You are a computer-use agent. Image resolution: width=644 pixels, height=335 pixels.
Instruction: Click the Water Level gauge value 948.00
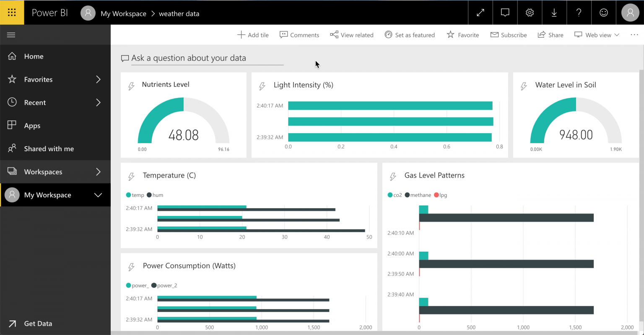pos(576,135)
